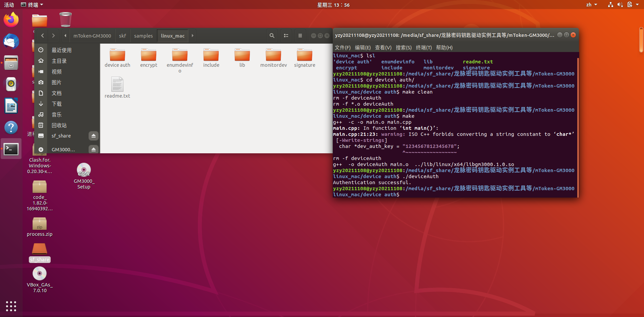Navigate to samples in path bar

143,36
